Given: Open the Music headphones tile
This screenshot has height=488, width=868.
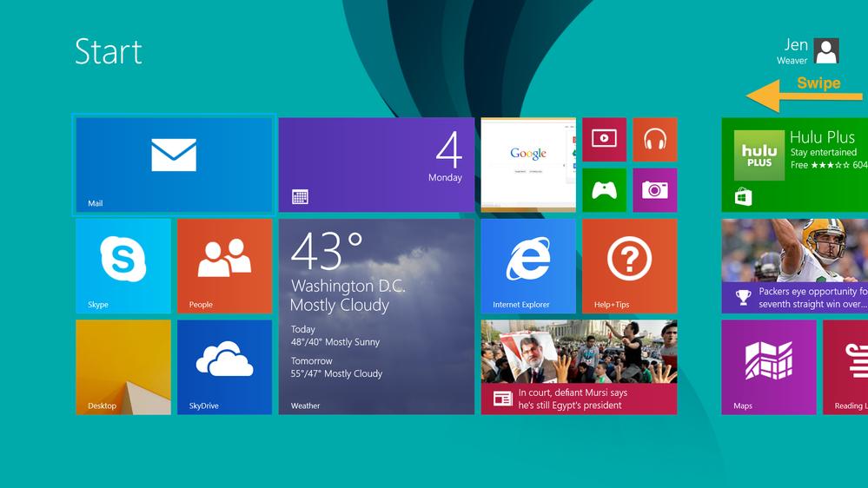Looking at the screenshot, I should [655, 140].
